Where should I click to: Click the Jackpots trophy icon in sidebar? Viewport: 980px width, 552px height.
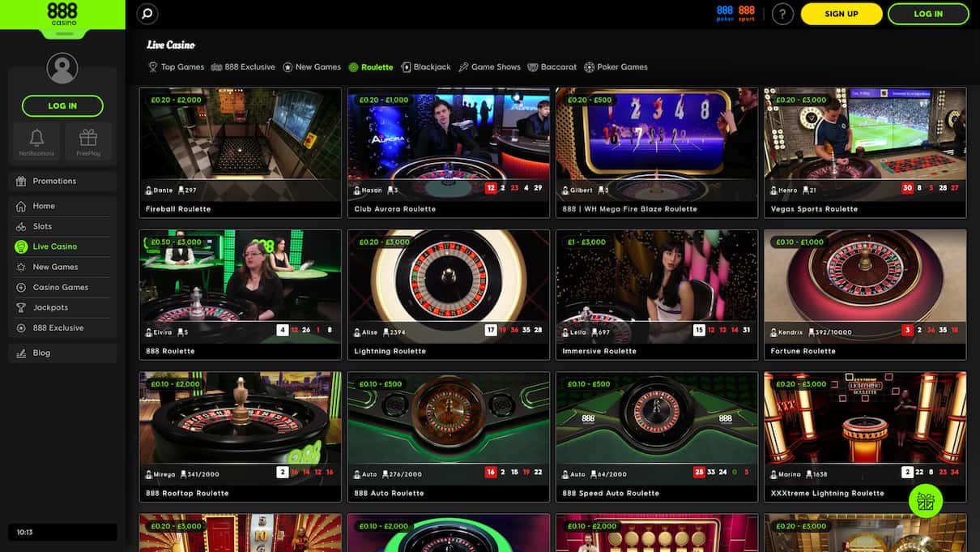pyautogui.click(x=19, y=307)
